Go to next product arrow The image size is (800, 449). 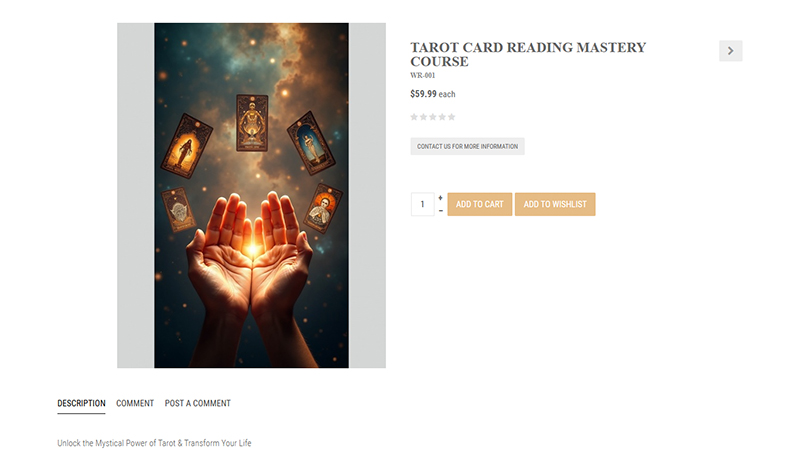[x=731, y=51]
